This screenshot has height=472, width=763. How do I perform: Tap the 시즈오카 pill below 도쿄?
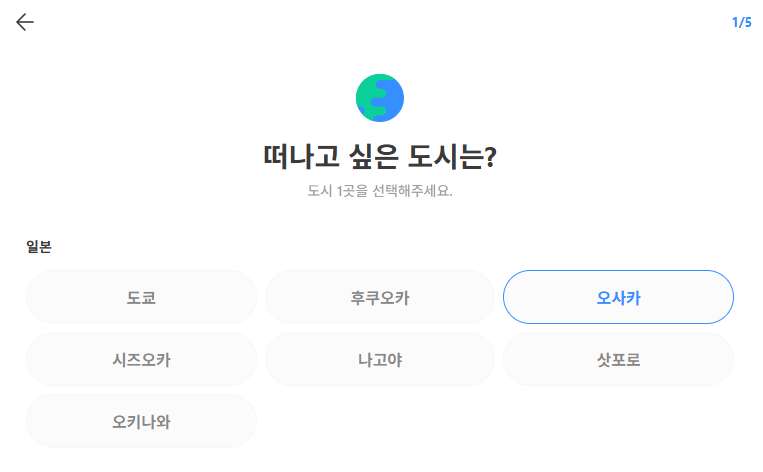[x=141, y=360]
